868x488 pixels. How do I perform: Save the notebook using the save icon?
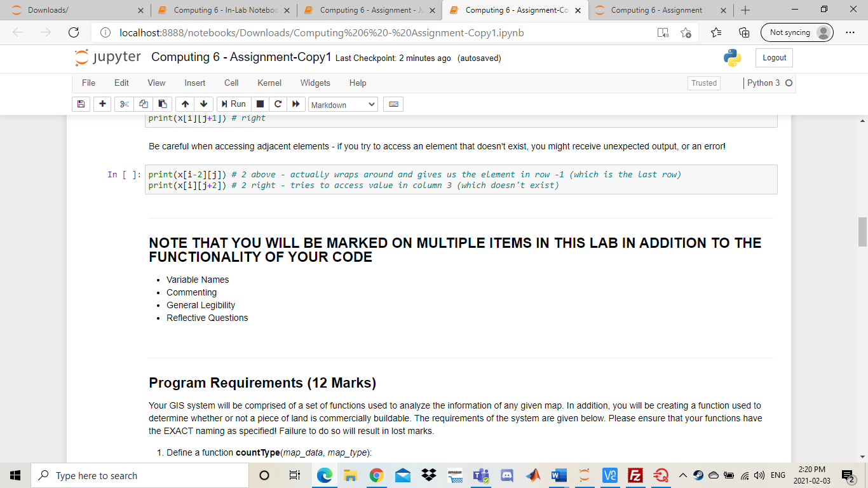pos(81,104)
